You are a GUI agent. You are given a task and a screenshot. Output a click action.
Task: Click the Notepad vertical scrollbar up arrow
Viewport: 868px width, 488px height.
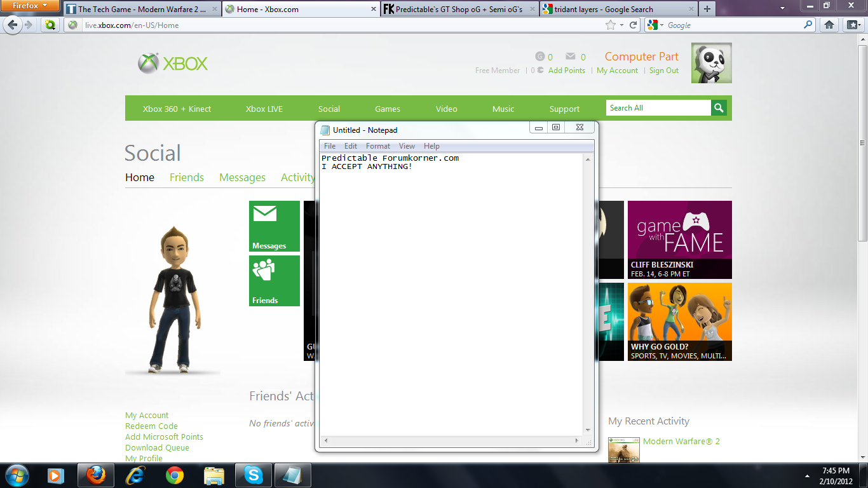588,159
